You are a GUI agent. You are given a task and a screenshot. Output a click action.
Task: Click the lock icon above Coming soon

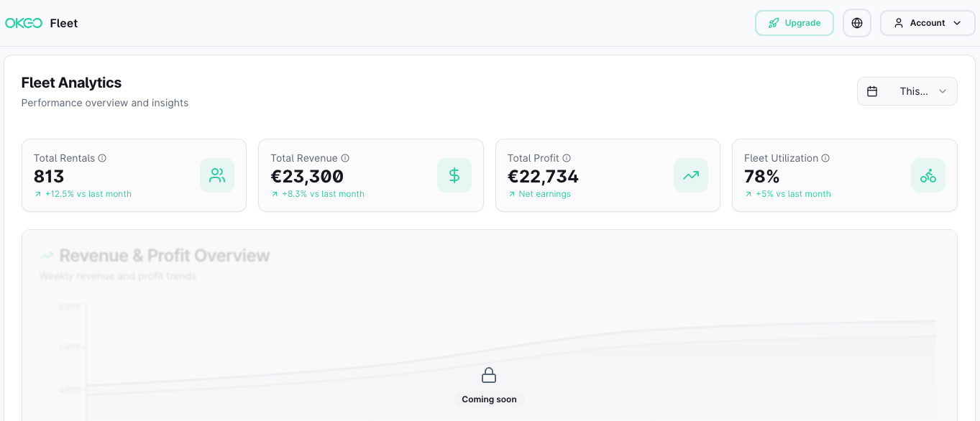click(x=489, y=375)
